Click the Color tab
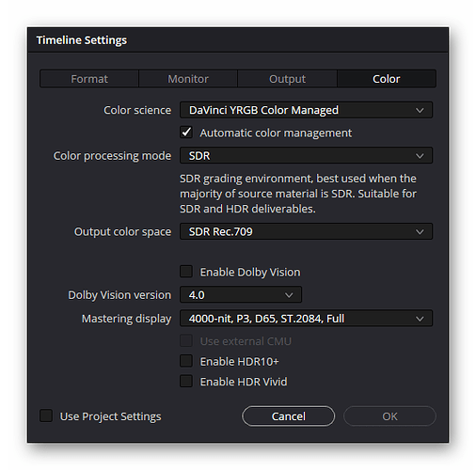Viewport: 476px width, 470px height. (387, 79)
